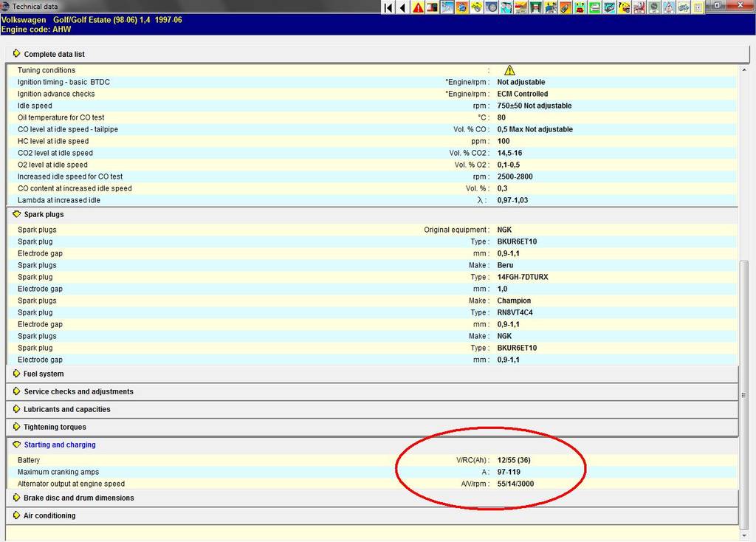Select the 'HC level at idle speed' row
This screenshot has height=542, width=756.
[x=372, y=141]
